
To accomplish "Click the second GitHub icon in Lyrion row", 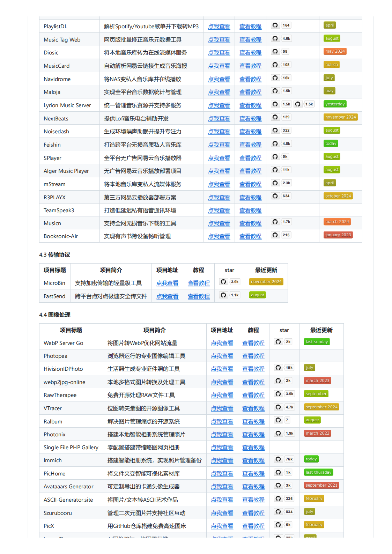I will [x=298, y=104].
